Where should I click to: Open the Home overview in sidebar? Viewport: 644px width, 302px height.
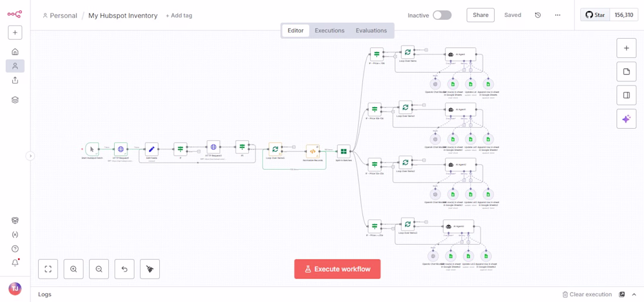(x=15, y=52)
